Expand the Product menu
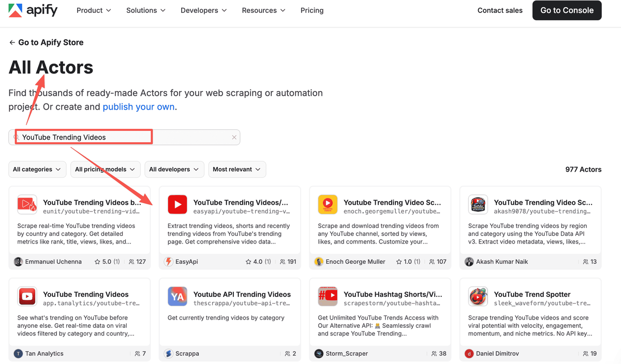This screenshot has width=621, height=364. tap(94, 10)
